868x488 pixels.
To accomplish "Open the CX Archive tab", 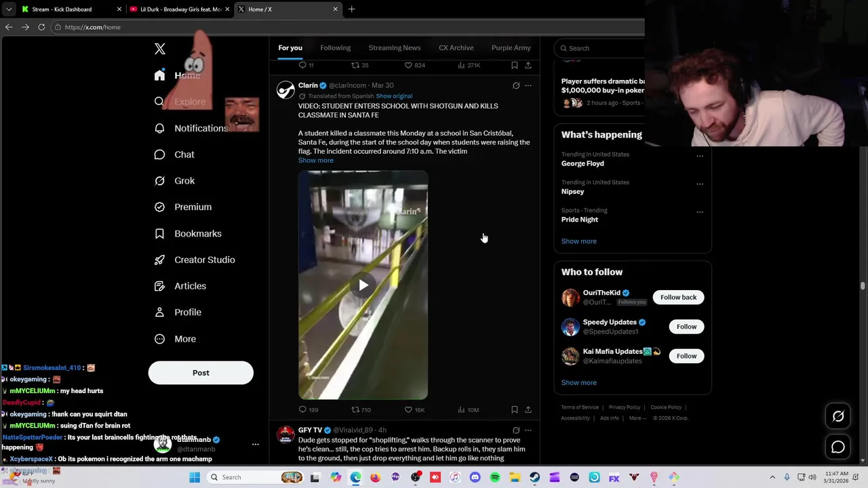I will pos(456,47).
